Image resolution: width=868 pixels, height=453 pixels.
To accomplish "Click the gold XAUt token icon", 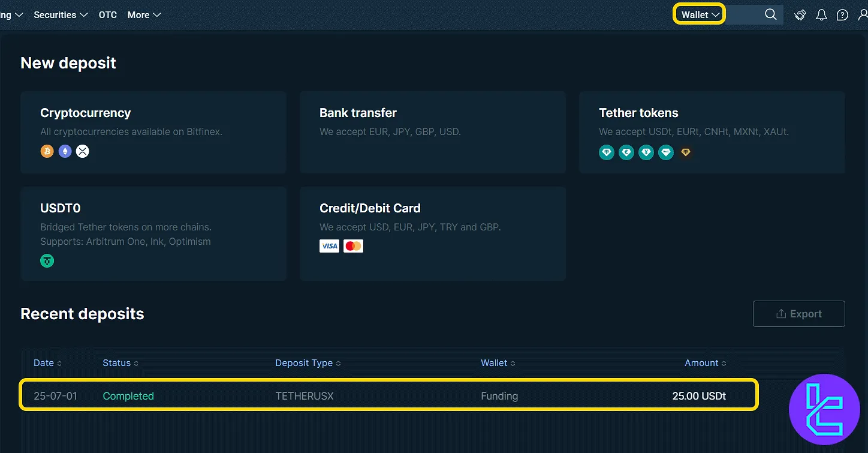I will click(x=686, y=152).
